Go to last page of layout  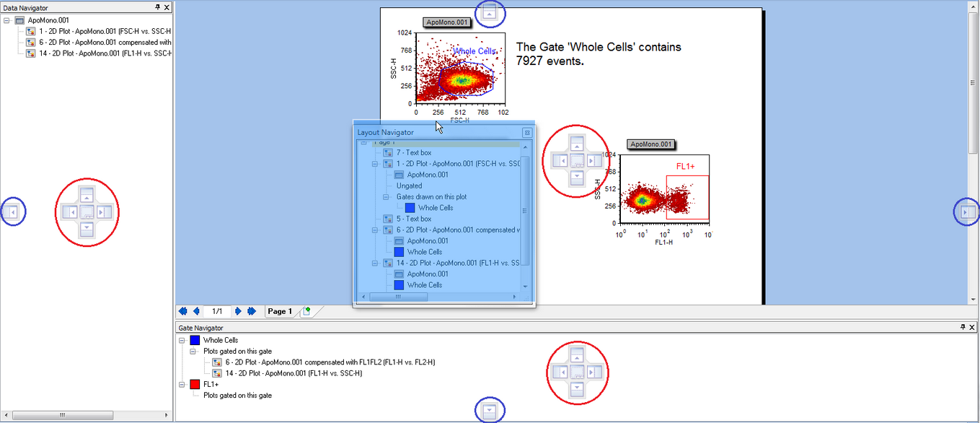click(252, 311)
